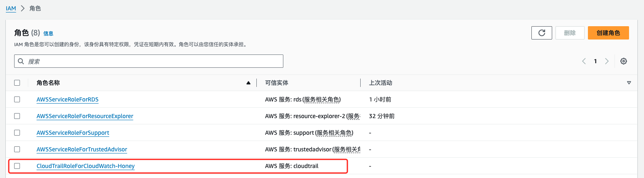644x178 pixels.
Task: Sort by 角色名称 ascending arrow
Action: point(248,83)
